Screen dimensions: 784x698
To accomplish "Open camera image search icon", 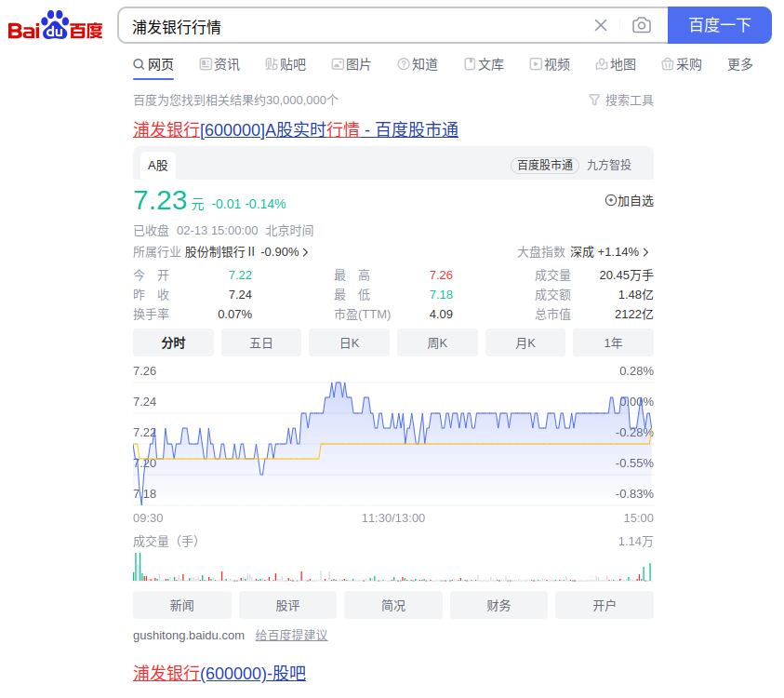I will tap(641, 25).
